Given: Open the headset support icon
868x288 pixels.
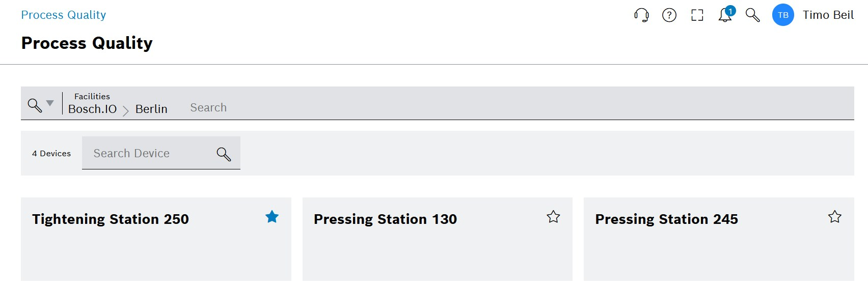Looking at the screenshot, I should point(641,15).
